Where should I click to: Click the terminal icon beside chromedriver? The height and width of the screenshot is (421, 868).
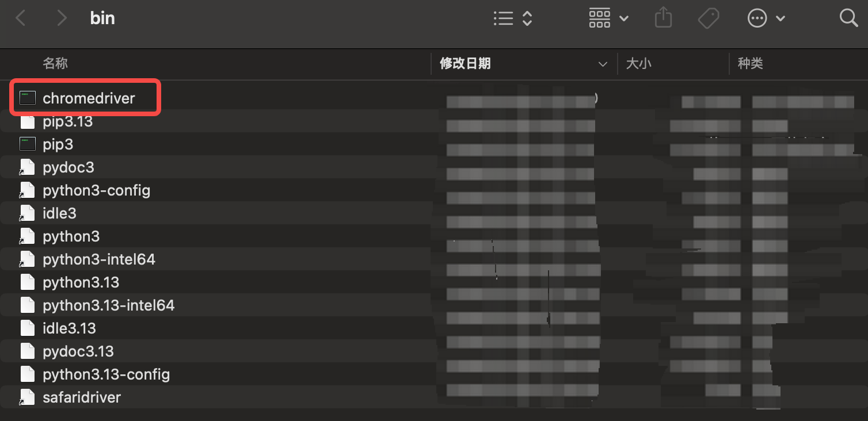[x=27, y=98]
